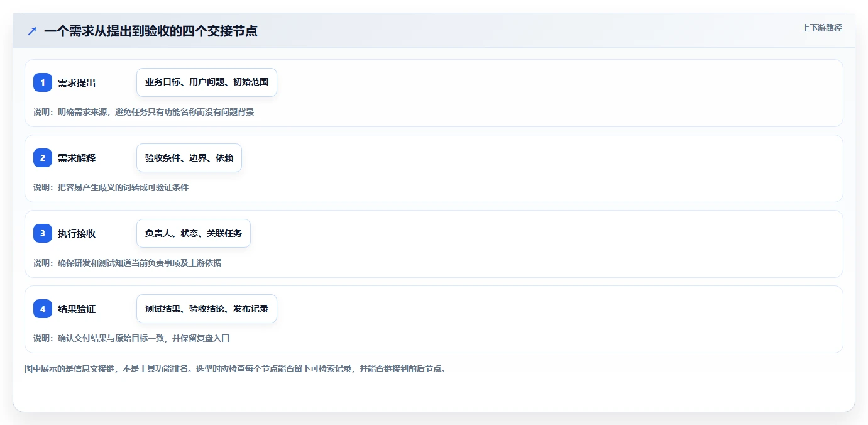This screenshot has height=425, width=868.
Task: Click the number 1 step badge
Action: pyautogui.click(x=43, y=82)
